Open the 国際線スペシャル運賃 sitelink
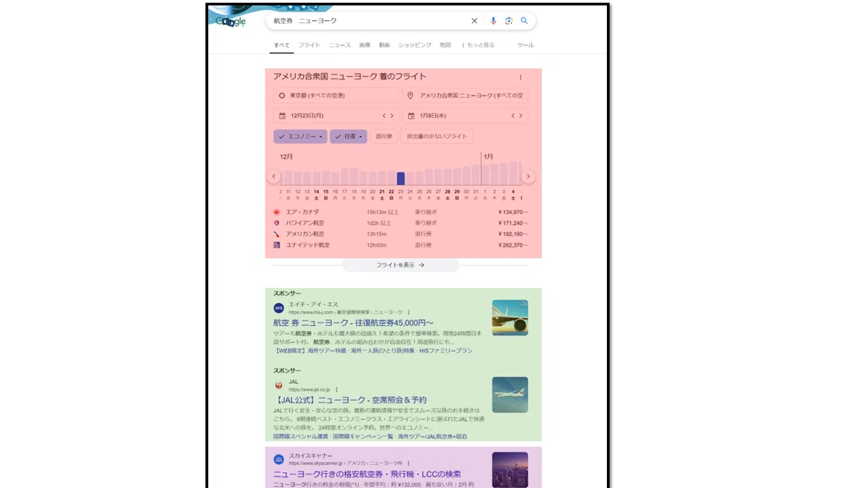Screen dimensions: 868x488 [x=300, y=437]
